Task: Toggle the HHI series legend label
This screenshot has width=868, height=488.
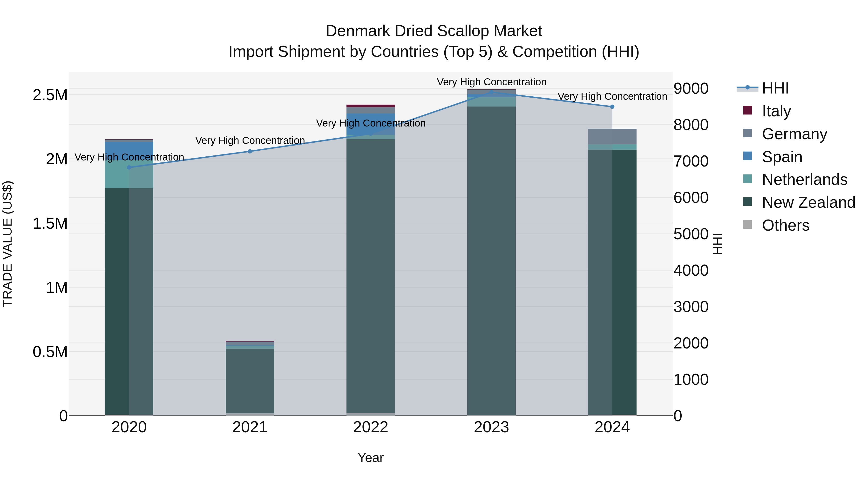Action: [775, 88]
